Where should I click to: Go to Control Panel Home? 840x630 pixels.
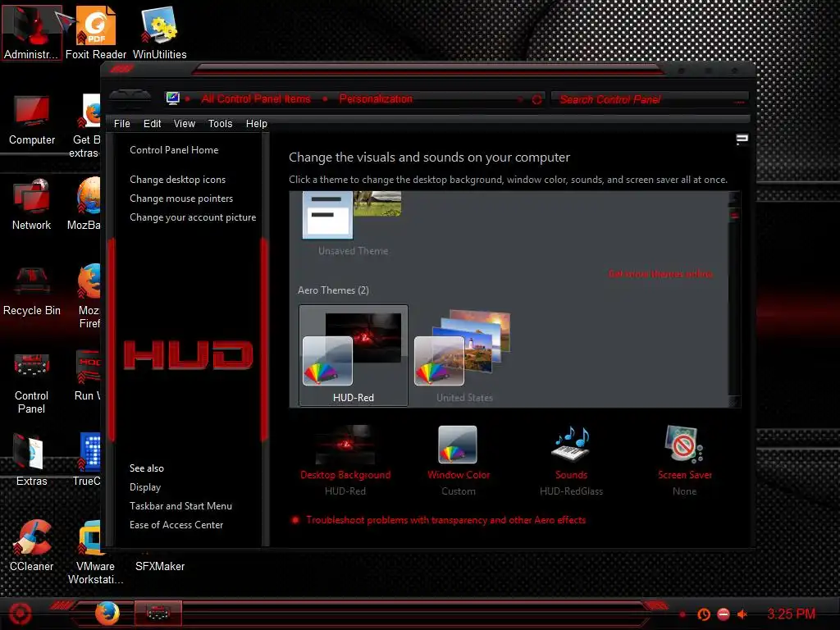(x=174, y=150)
